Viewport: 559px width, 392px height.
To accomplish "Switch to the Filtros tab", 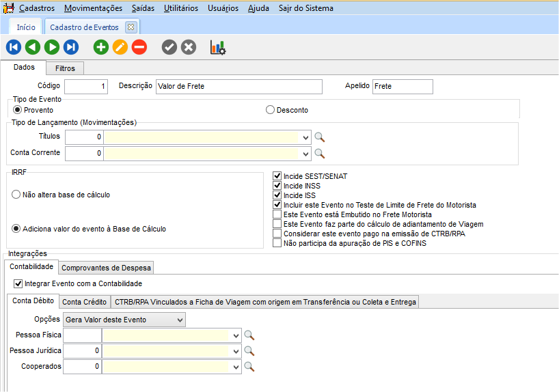I will (x=65, y=68).
